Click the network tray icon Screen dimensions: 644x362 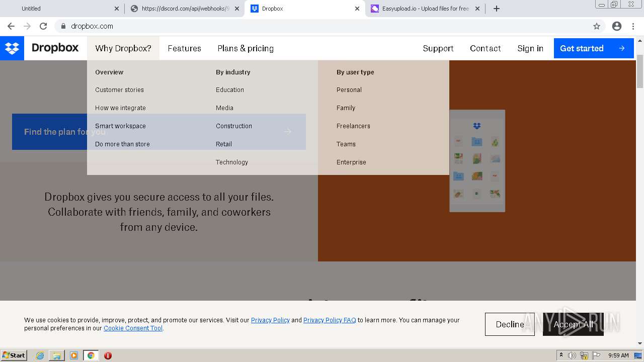(584, 355)
